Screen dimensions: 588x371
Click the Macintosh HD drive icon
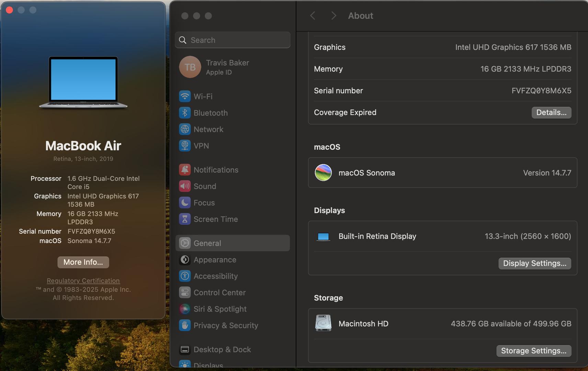pyautogui.click(x=323, y=323)
